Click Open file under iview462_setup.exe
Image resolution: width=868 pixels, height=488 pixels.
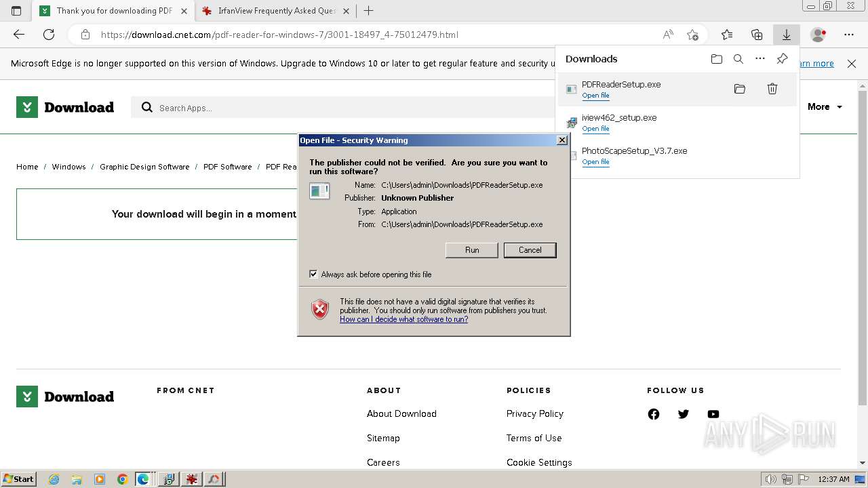595,129
